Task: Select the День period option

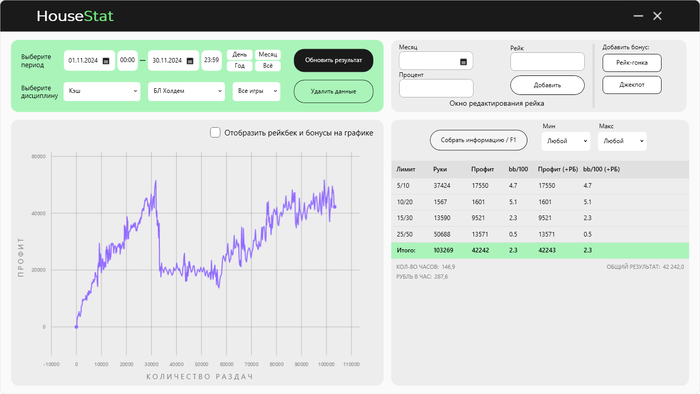Action: coord(240,54)
